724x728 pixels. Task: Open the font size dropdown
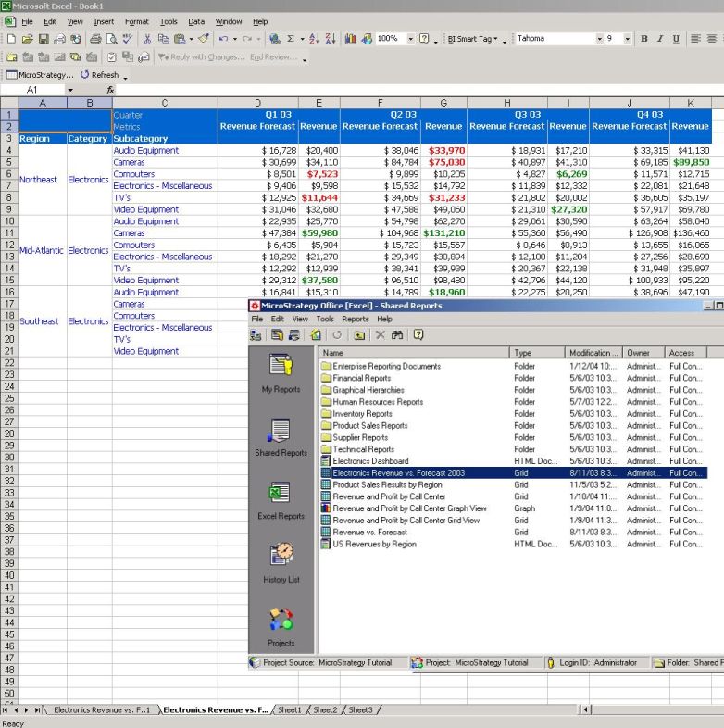point(627,39)
